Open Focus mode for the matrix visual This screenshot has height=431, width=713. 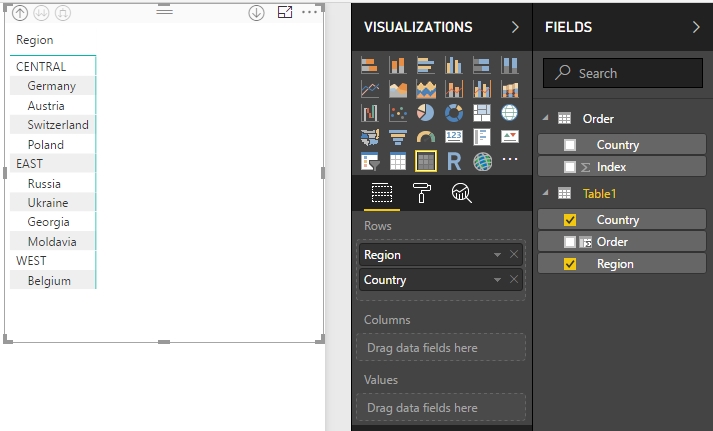click(285, 12)
